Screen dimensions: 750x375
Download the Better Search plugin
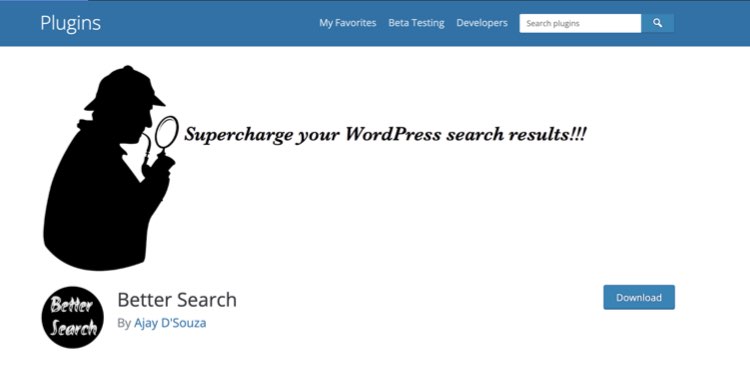[639, 298]
